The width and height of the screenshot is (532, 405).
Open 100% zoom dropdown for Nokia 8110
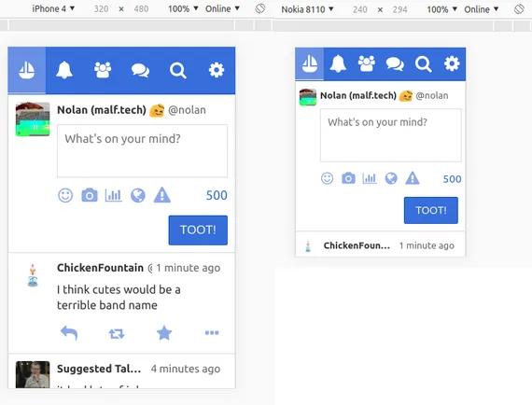pos(442,9)
